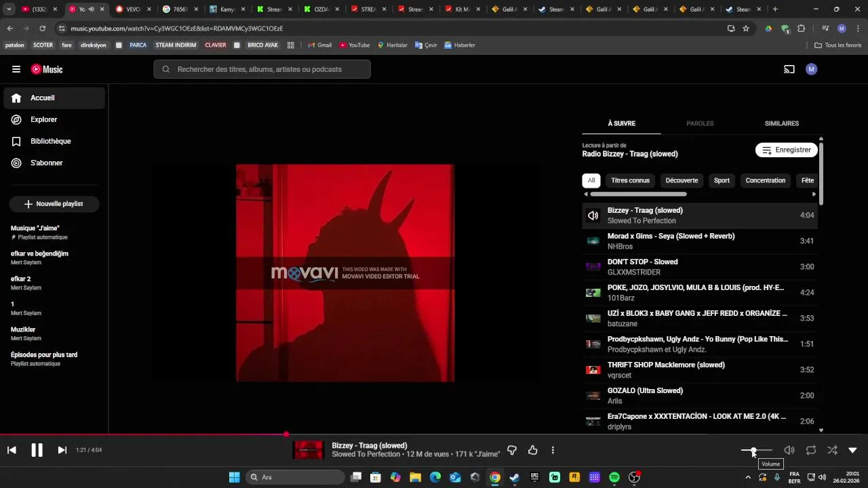Open Spotify from the taskbar
Viewport: 868px width, 488px height.
(x=614, y=477)
